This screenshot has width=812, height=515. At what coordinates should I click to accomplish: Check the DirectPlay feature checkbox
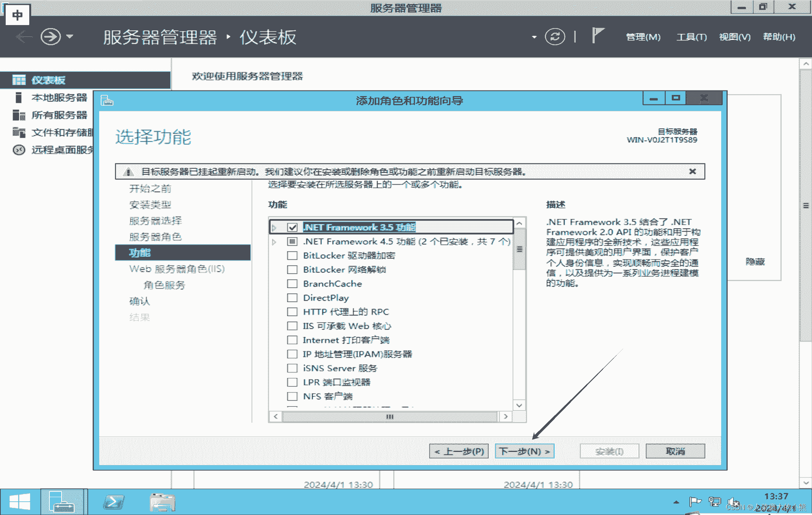(292, 298)
